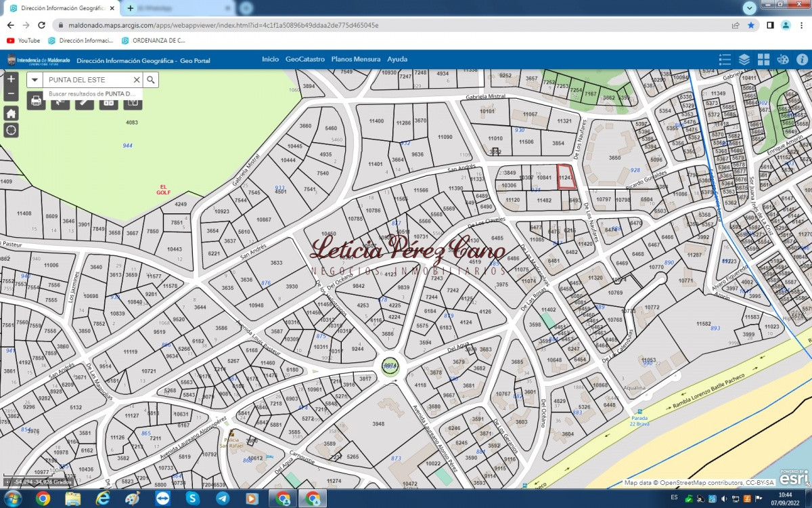Click the Intendencia de Maldonado logo

tap(39, 60)
